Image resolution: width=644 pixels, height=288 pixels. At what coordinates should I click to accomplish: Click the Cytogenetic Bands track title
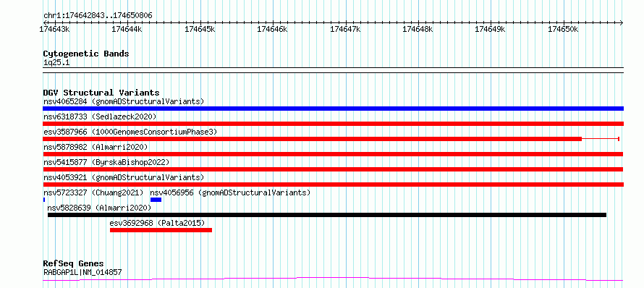click(x=86, y=54)
